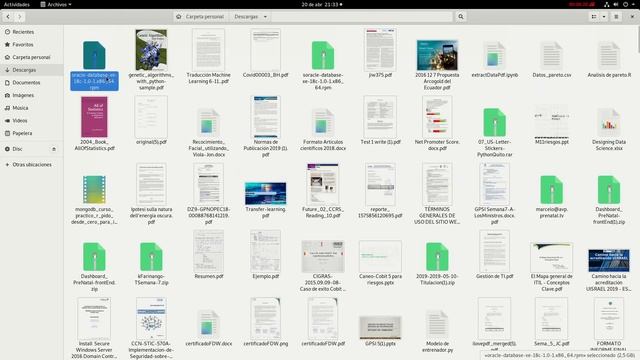Viewport: 640px width, 360px height.
Task: Select 2019-2019-05-10-Titulacion(1).zip archive icon
Action: coord(437,257)
